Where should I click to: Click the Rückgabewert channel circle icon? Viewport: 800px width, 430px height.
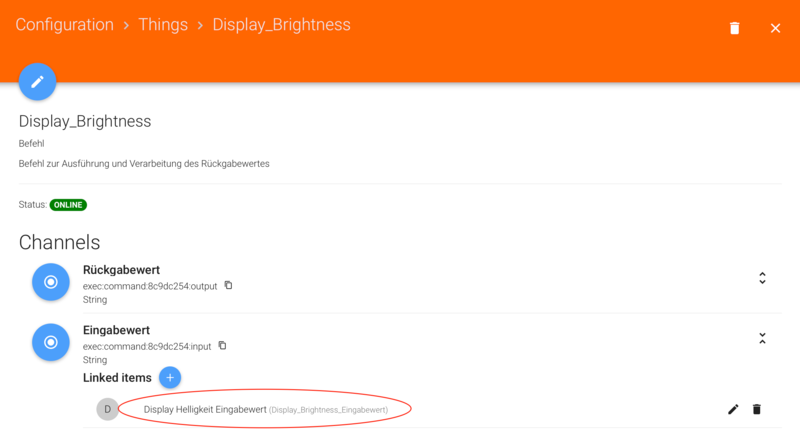(x=50, y=282)
